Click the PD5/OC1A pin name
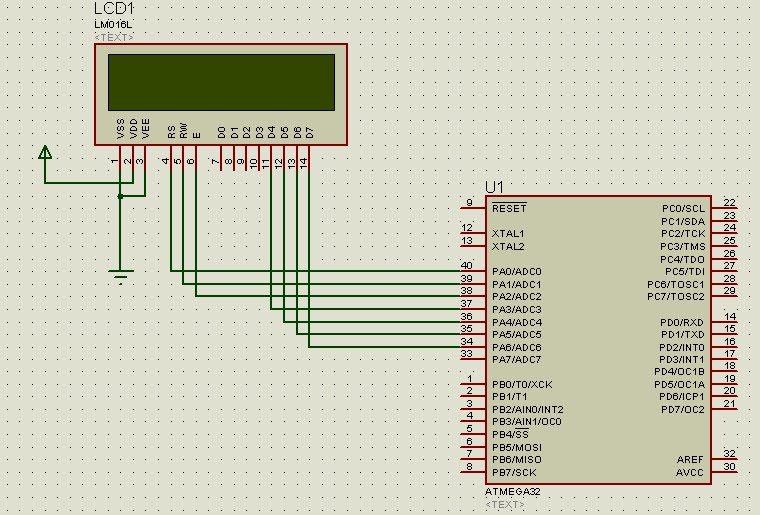 coord(679,385)
